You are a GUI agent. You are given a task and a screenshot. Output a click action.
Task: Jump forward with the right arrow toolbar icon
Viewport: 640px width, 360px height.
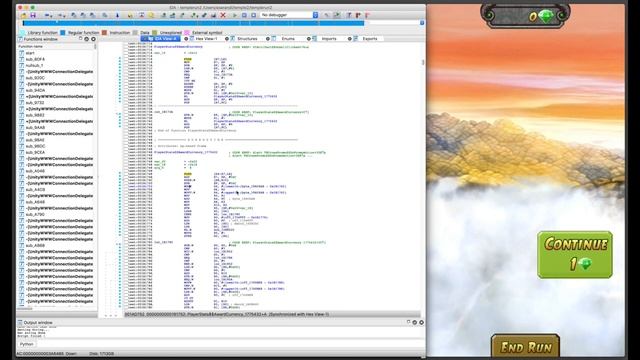61,15
